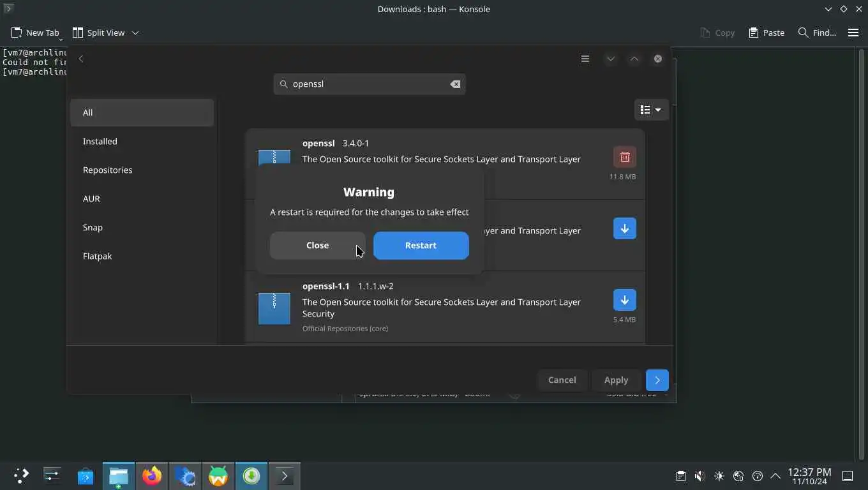Expand the hidden system tray icons

point(775,476)
